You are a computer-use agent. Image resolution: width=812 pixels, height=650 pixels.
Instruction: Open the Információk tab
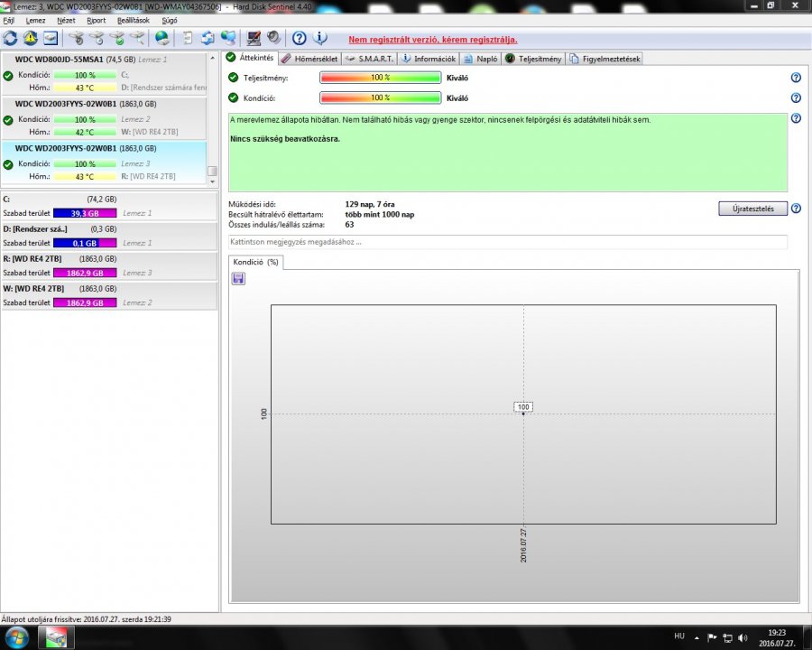(429, 59)
